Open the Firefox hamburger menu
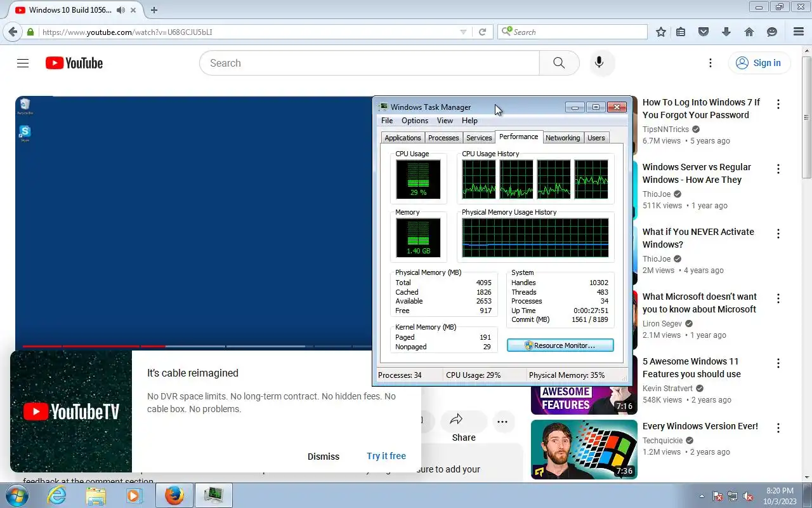This screenshot has width=812, height=508. tap(799, 32)
